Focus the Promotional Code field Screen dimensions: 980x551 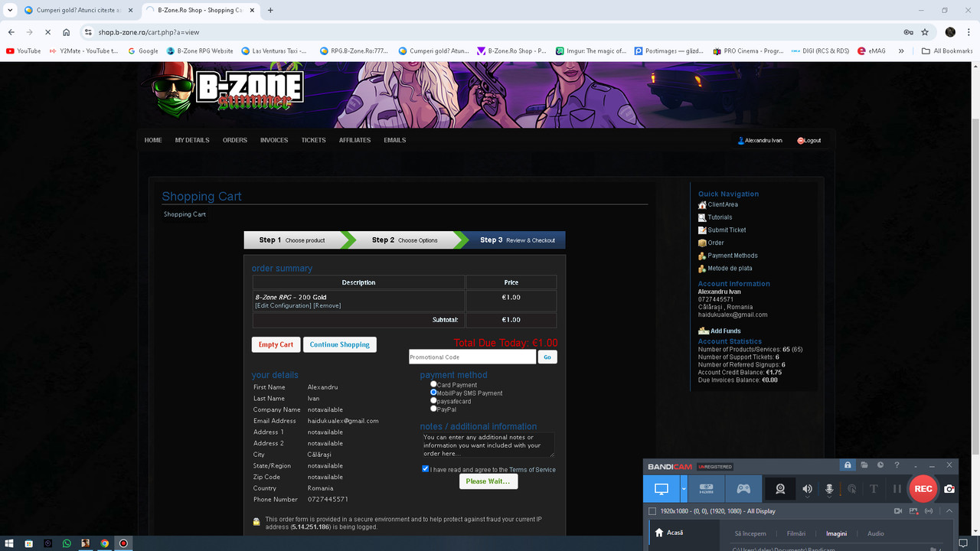coord(472,357)
